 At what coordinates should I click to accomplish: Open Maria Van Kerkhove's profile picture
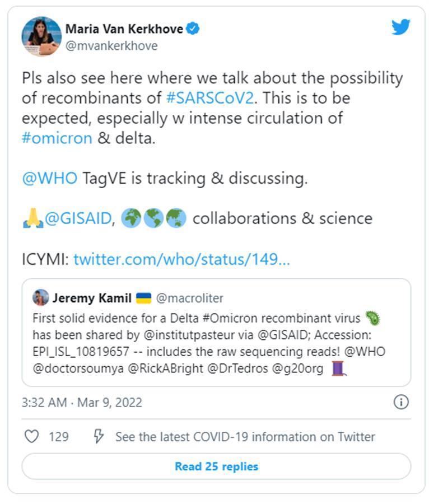tap(41, 36)
